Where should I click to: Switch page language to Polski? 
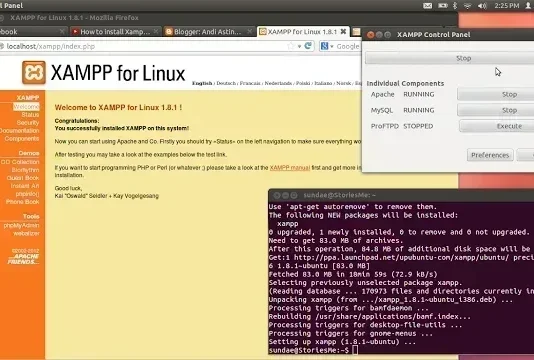coord(303,83)
